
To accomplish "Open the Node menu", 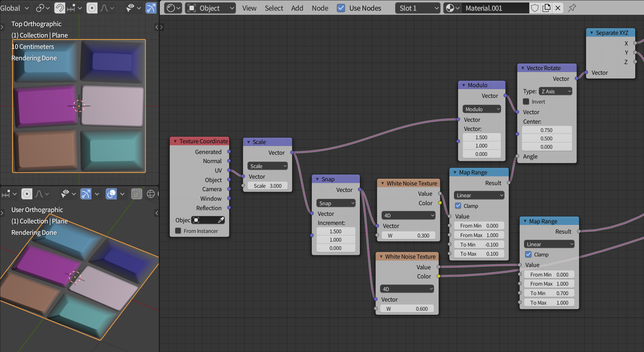I will tap(320, 8).
